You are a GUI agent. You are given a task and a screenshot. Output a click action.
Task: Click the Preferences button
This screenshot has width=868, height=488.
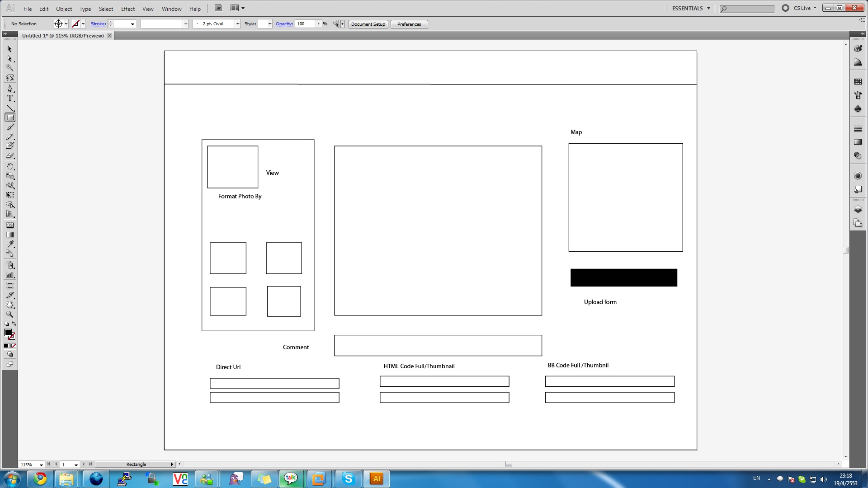click(x=409, y=24)
